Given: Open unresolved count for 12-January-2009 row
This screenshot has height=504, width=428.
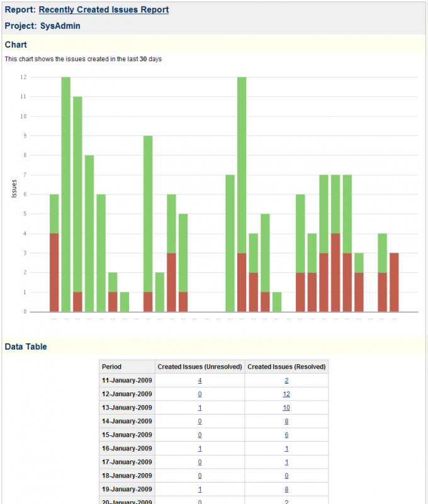Looking at the screenshot, I should (200, 394).
